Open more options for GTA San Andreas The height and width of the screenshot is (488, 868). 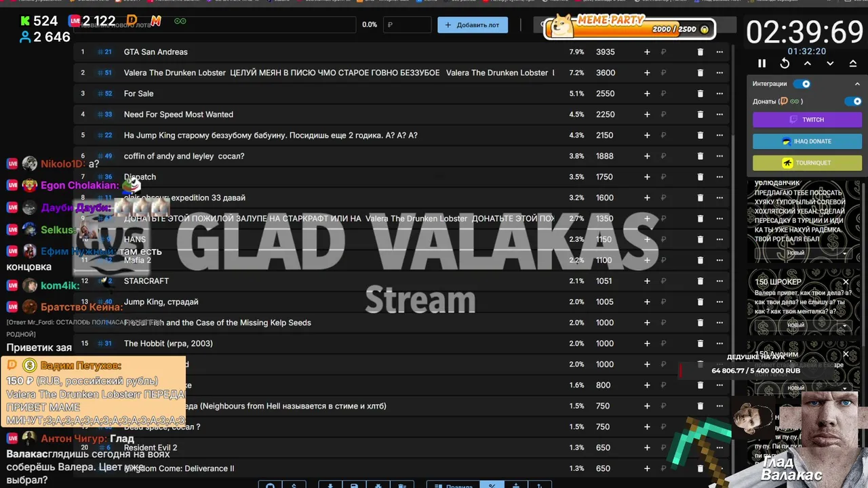pos(719,52)
